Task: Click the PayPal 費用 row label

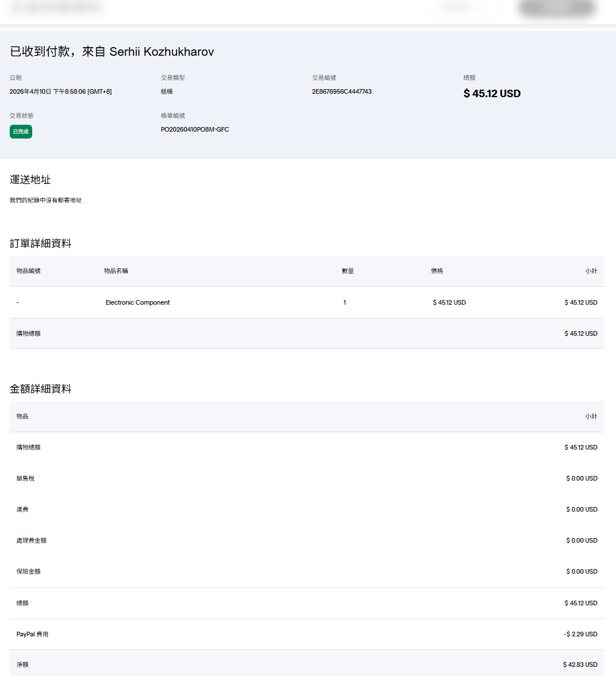Action: click(32, 634)
